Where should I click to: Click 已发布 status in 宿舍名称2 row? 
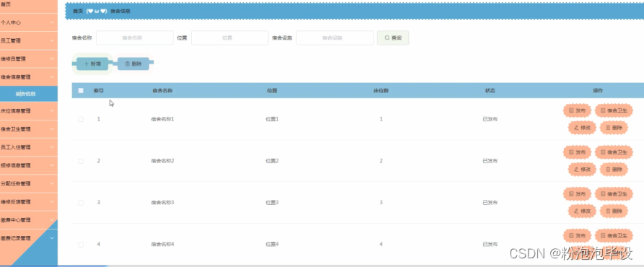pyautogui.click(x=490, y=161)
